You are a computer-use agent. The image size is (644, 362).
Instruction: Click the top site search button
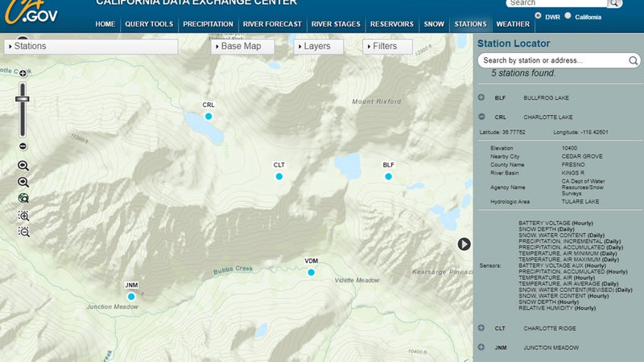614,3
